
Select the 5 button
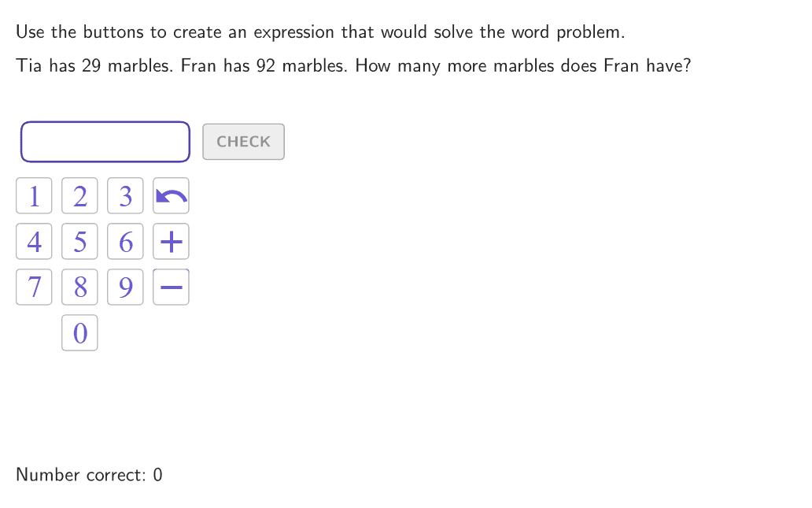(79, 241)
